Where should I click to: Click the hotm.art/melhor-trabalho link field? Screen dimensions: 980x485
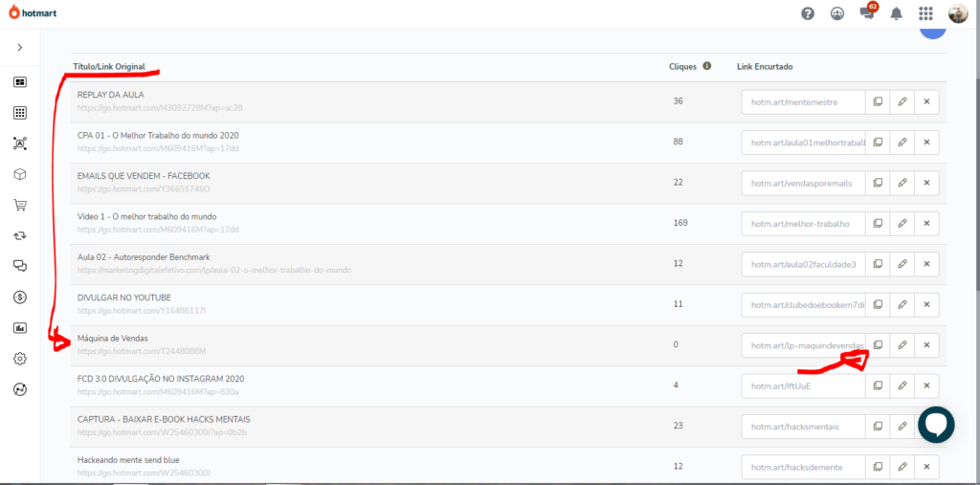tap(804, 224)
